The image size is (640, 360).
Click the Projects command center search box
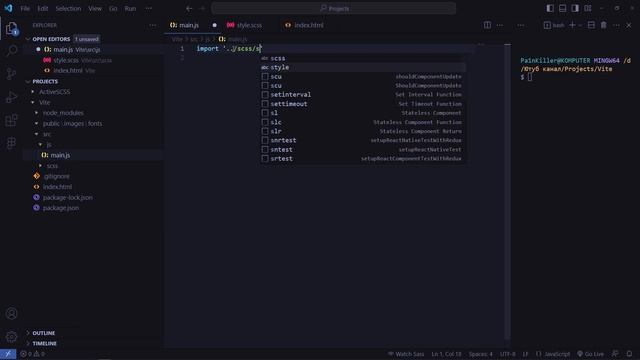(x=334, y=8)
